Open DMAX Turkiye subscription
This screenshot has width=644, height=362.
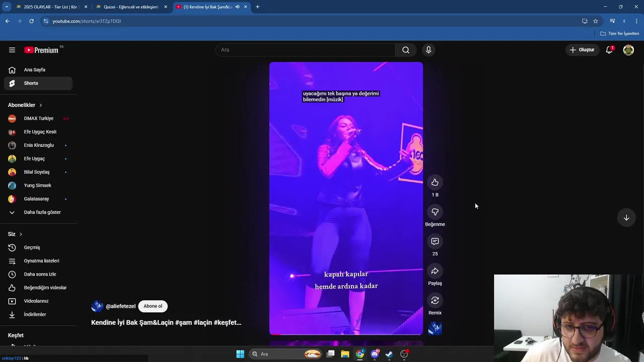click(38, 119)
